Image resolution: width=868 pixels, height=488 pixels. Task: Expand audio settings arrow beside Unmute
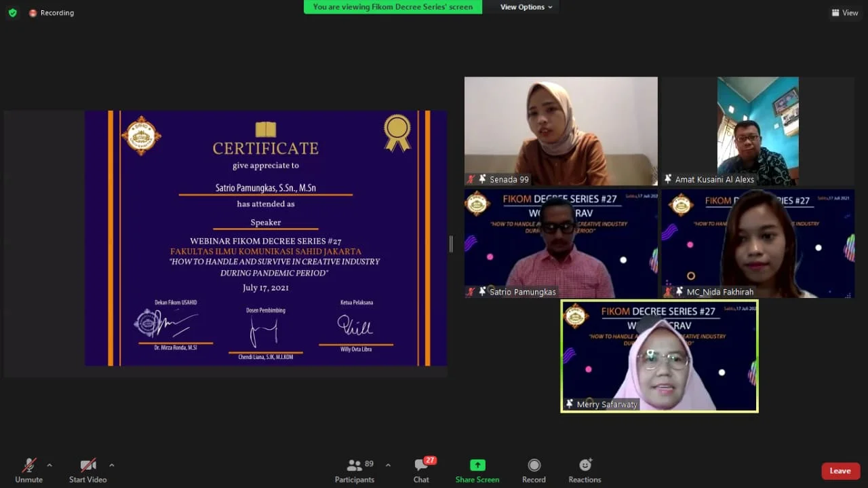tap(50, 466)
